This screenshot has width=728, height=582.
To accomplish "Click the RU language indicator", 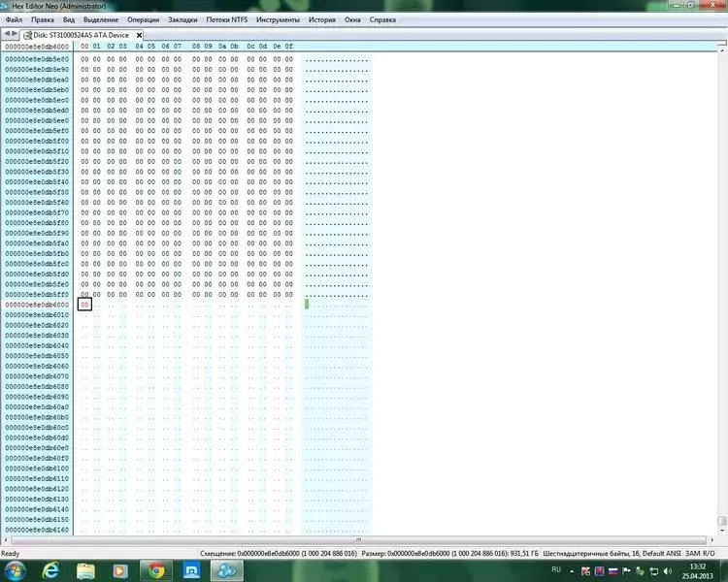I will pos(556,569).
